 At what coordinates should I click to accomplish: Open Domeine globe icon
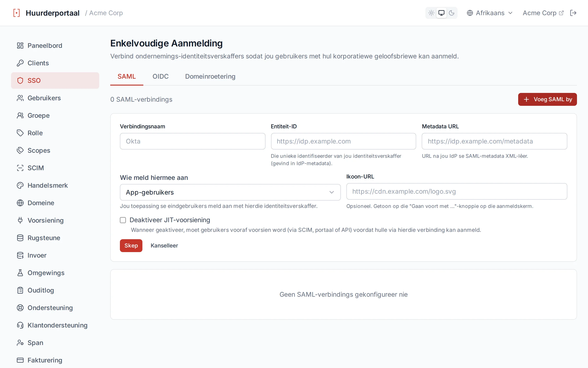[20, 203]
